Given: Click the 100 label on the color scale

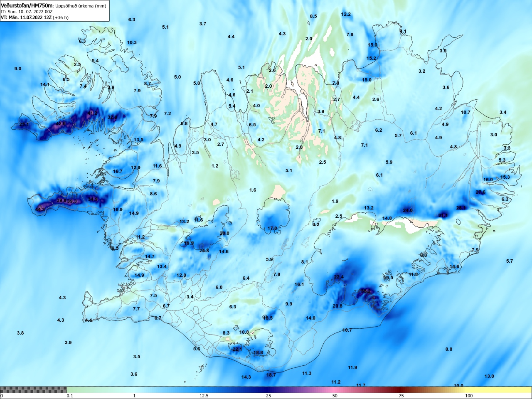Looking at the screenshot, I should click(469, 396).
